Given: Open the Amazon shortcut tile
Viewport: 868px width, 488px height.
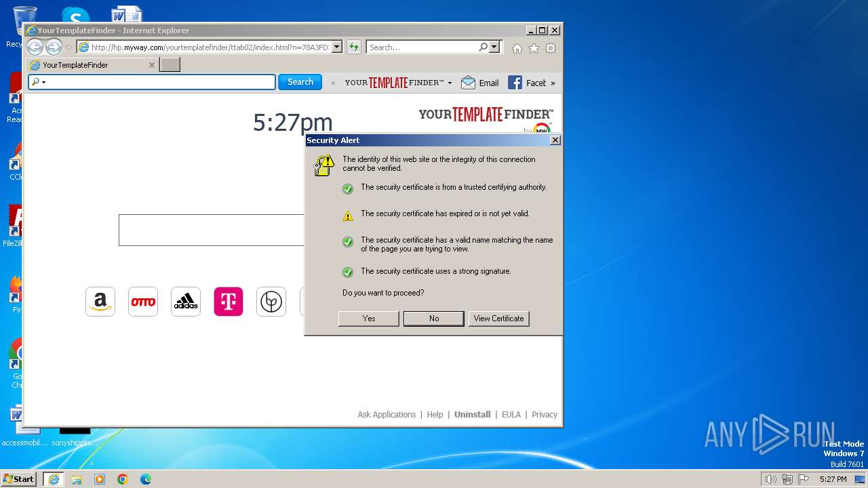Looking at the screenshot, I should point(100,302).
